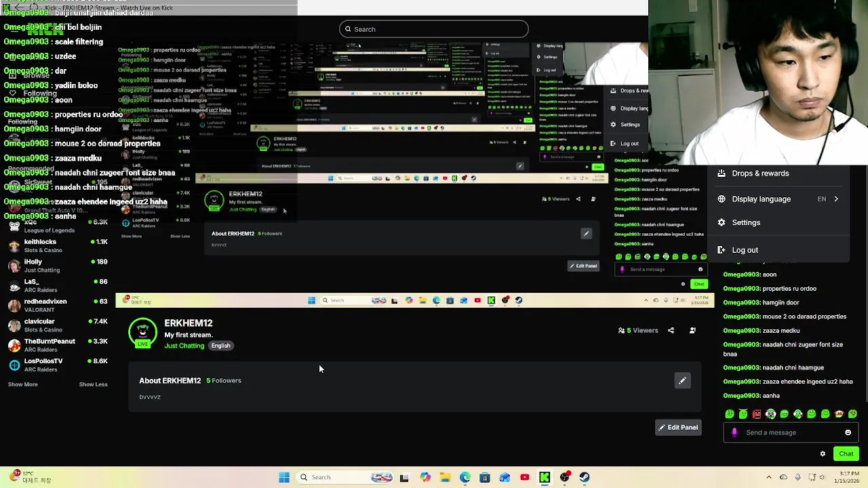The image size is (868, 488).
Task: Select Log out in the user menu
Action: (x=778, y=250)
